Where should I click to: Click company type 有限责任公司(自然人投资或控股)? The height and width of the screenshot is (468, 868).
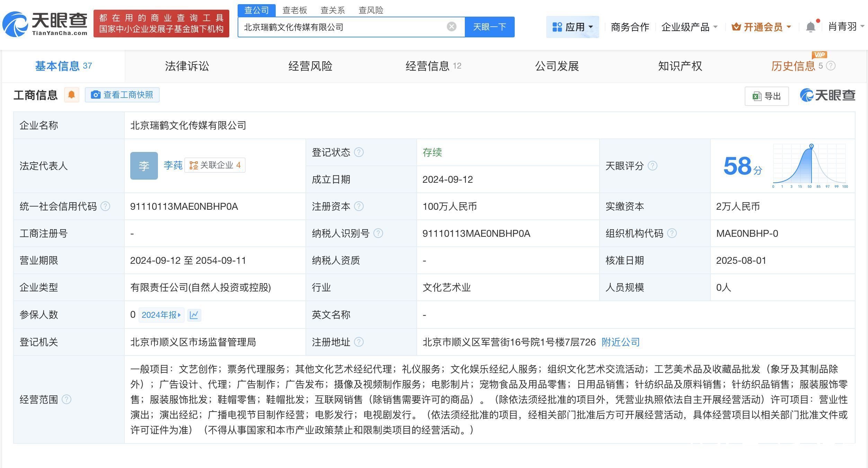tap(201, 287)
